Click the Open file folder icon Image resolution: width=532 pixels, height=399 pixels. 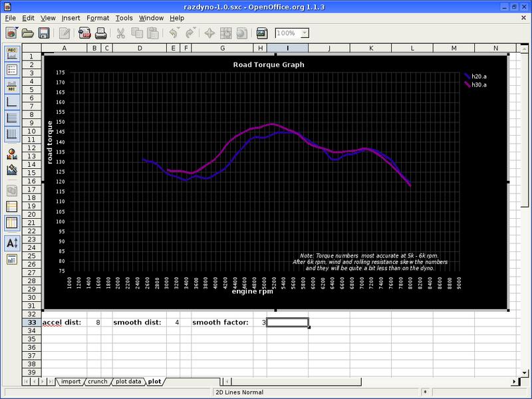click(x=29, y=33)
